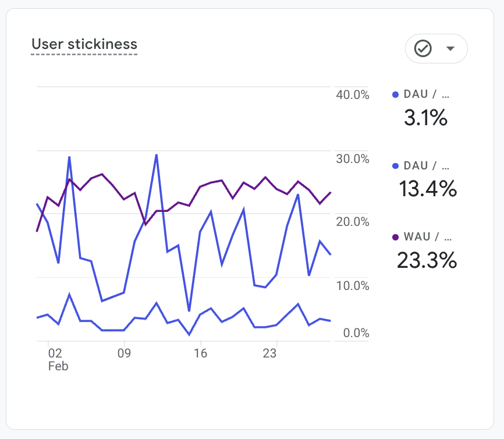Click the checkmark circle status icon
The height and width of the screenshot is (439, 504).
pyautogui.click(x=423, y=49)
